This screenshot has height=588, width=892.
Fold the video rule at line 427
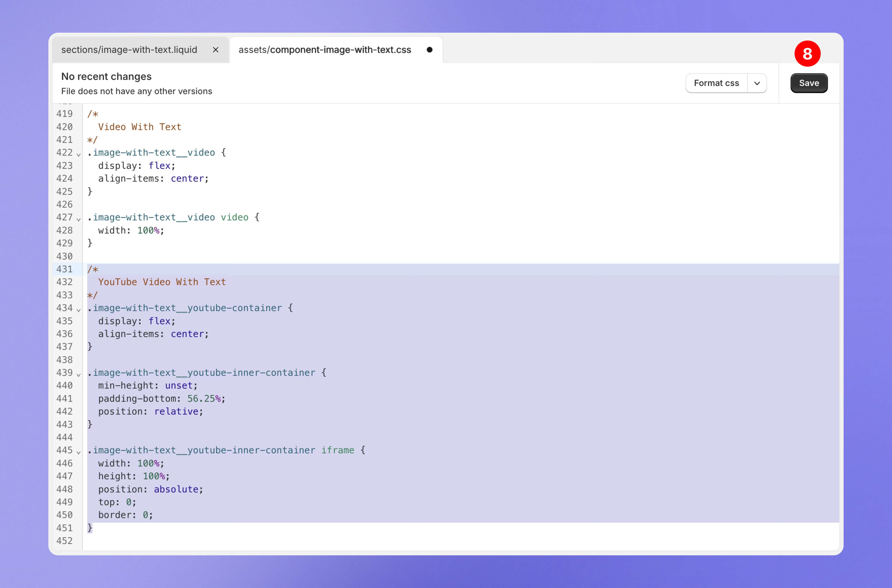click(x=78, y=219)
